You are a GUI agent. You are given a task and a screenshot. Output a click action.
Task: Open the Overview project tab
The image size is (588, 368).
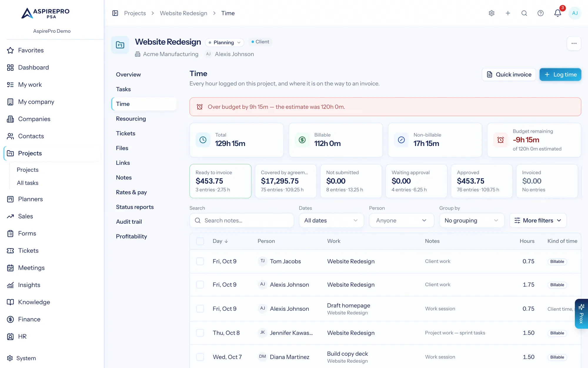tap(144, 74)
